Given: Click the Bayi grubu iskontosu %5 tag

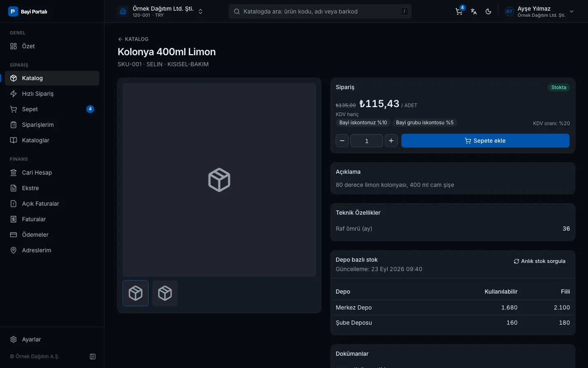Looking at the screenshot, I should click(x=425, y=123).
